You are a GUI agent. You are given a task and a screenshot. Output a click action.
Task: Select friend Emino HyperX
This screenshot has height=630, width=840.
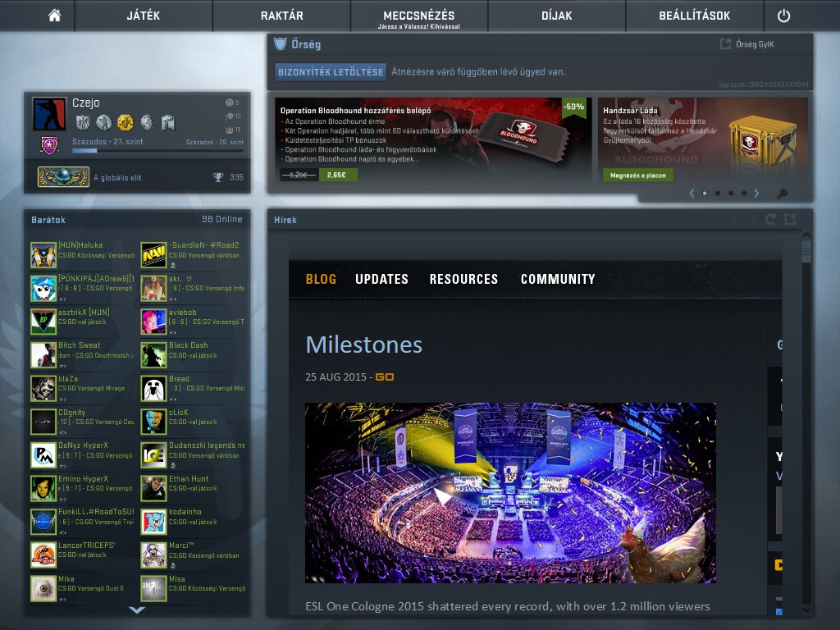(83, 488)
